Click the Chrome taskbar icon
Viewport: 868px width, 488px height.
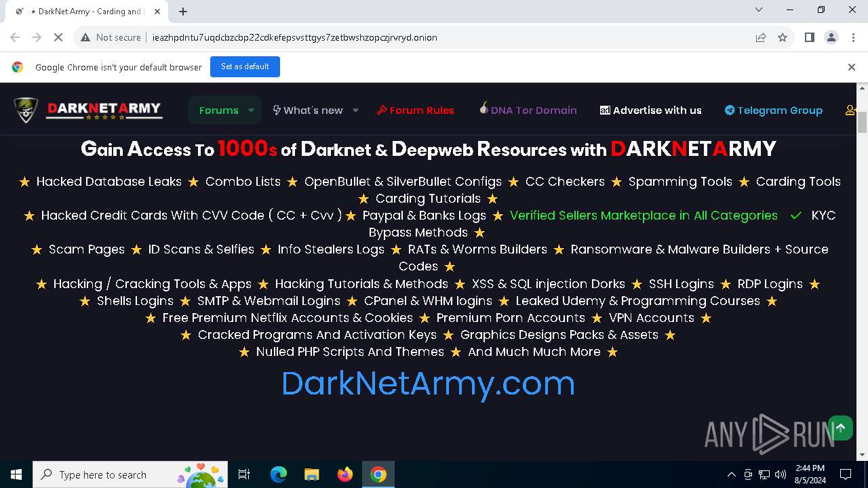point(378,474)
